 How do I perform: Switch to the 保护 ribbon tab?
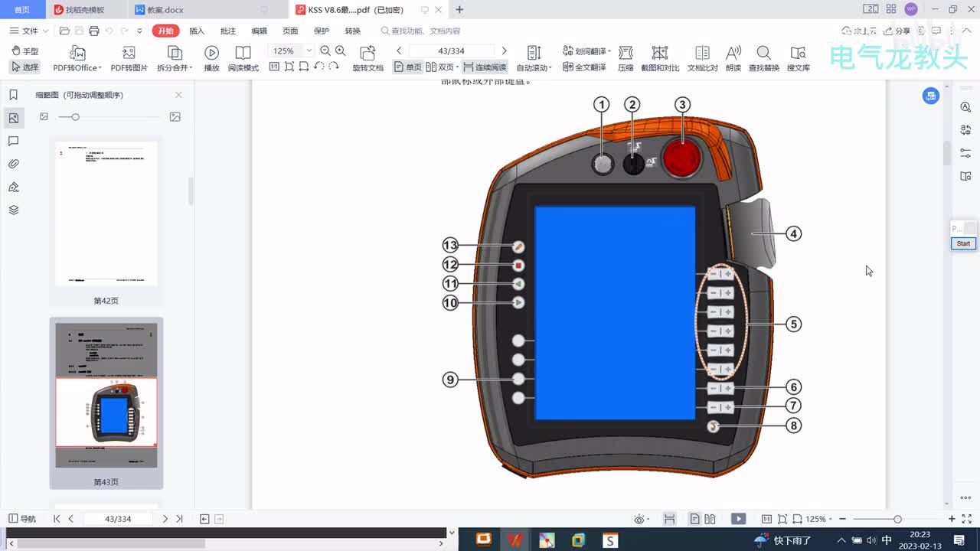322,31
